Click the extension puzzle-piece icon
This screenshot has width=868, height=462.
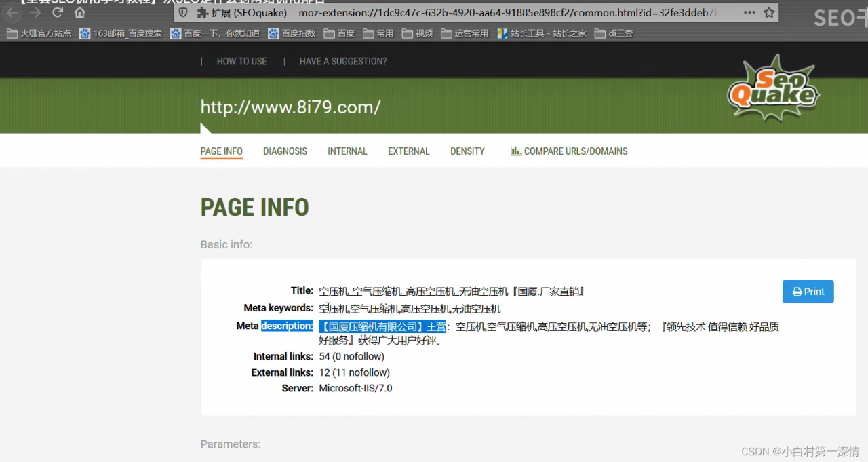pyautogui.click(x=202, y=13)
